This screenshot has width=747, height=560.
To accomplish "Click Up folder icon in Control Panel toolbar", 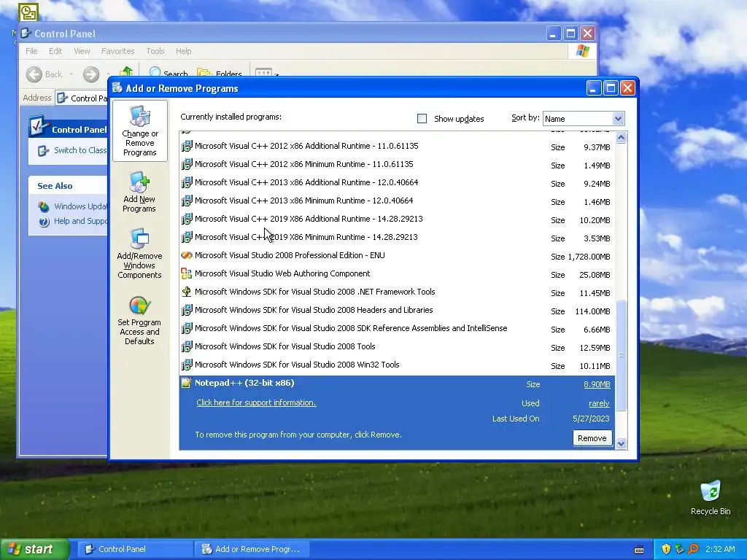I will coord(126,72).
